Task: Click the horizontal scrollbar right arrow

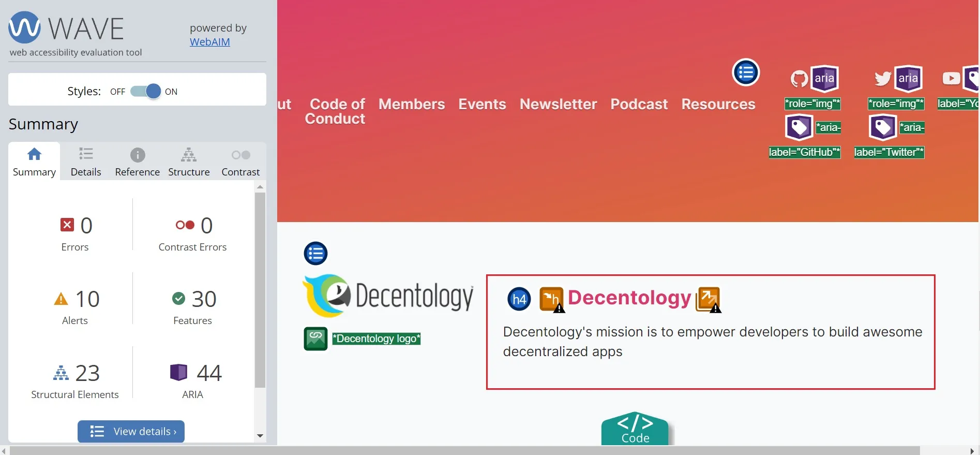Action: (x=973, y=451)
